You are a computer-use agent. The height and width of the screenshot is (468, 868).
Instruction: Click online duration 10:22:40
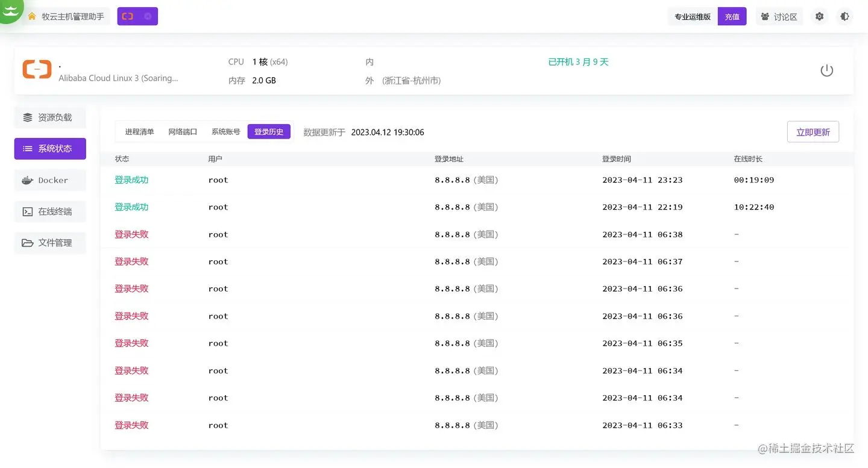754,207
